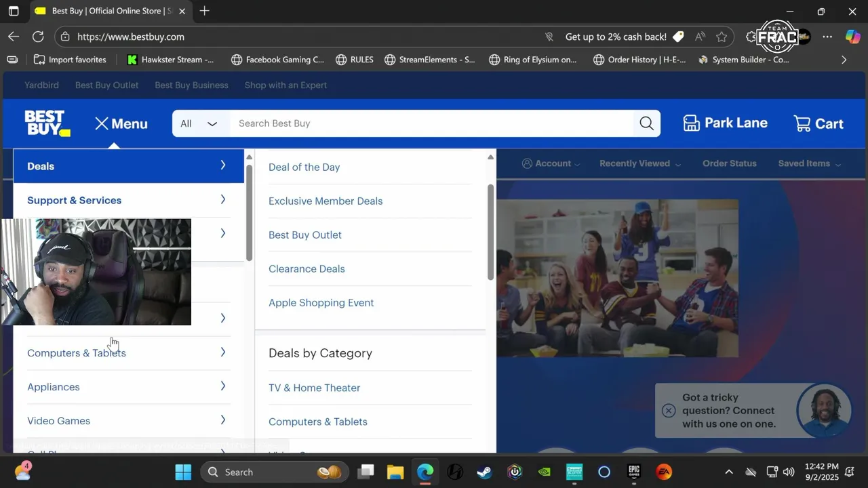Open the System Builder bookmark
Viewport: 868px width, 488px height.
coord(744,60)
